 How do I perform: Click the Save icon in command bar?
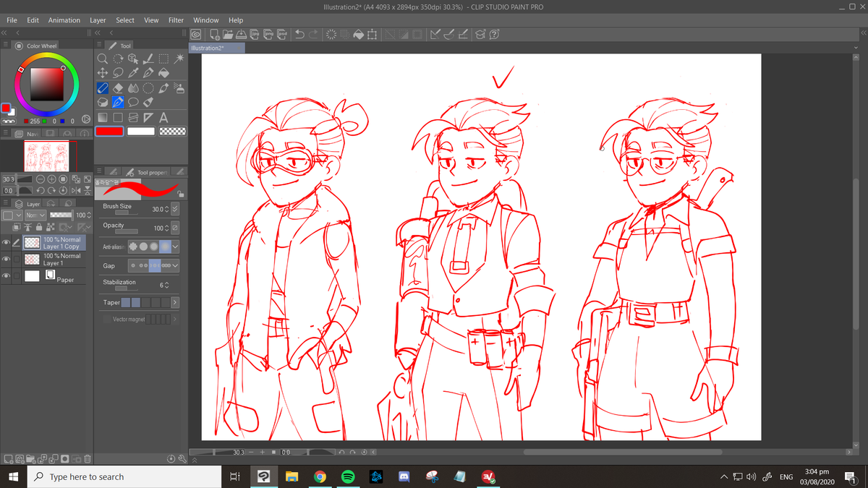pos(242,34)
